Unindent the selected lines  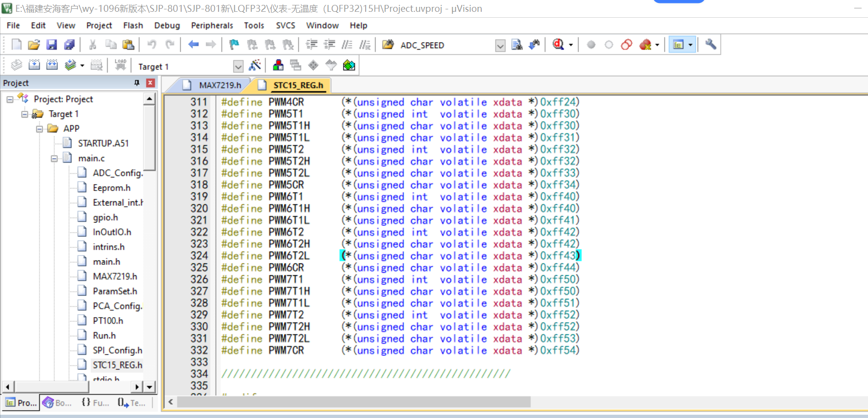pos(329,45)
